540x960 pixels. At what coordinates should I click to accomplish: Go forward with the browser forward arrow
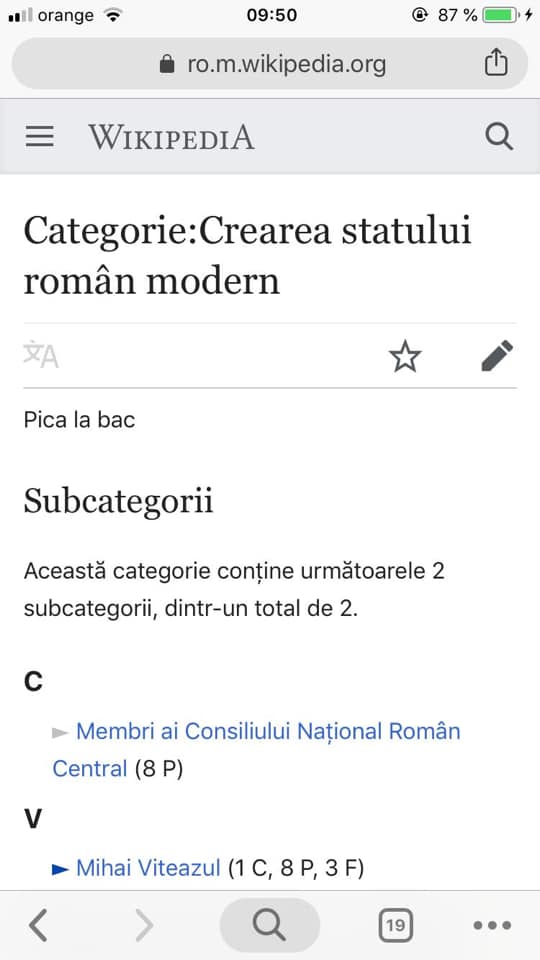click(x=144, y=925)
